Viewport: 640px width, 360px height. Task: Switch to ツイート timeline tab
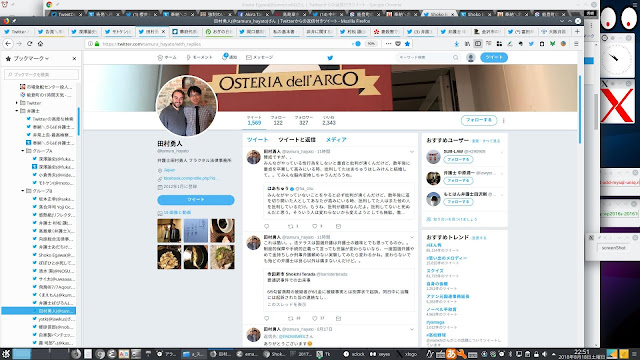point(258,140)
